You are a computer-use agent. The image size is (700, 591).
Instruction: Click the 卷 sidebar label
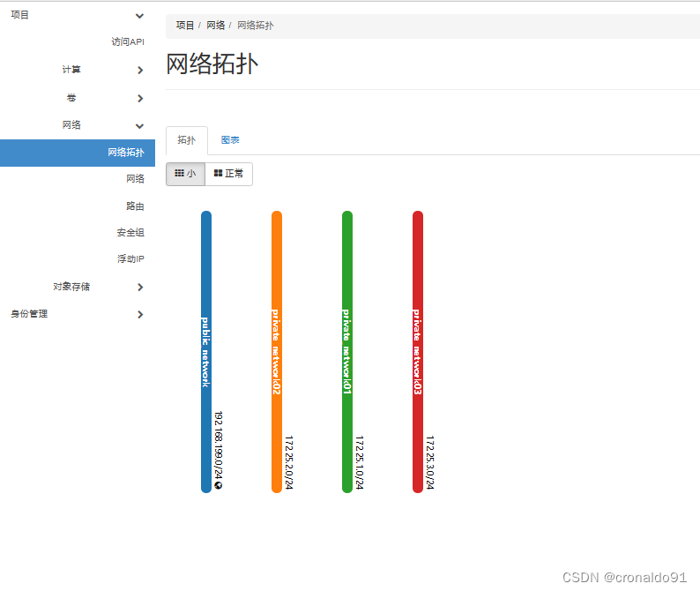(71, 97)
